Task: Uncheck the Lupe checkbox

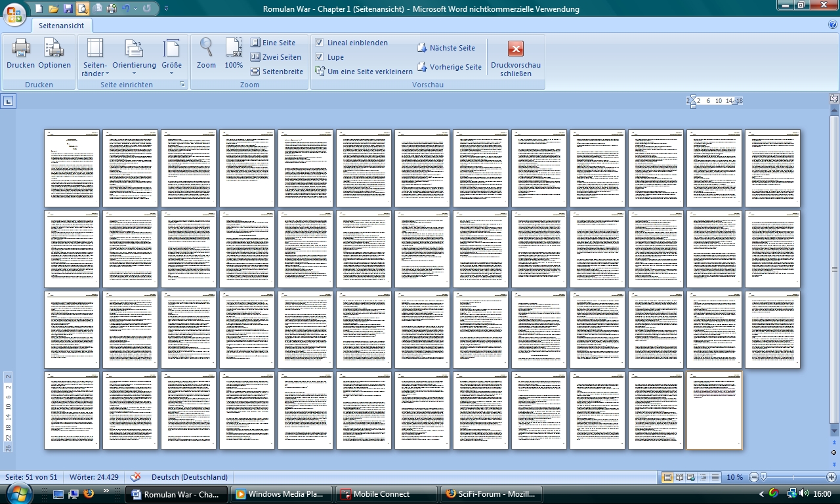Action: [320, 57]
